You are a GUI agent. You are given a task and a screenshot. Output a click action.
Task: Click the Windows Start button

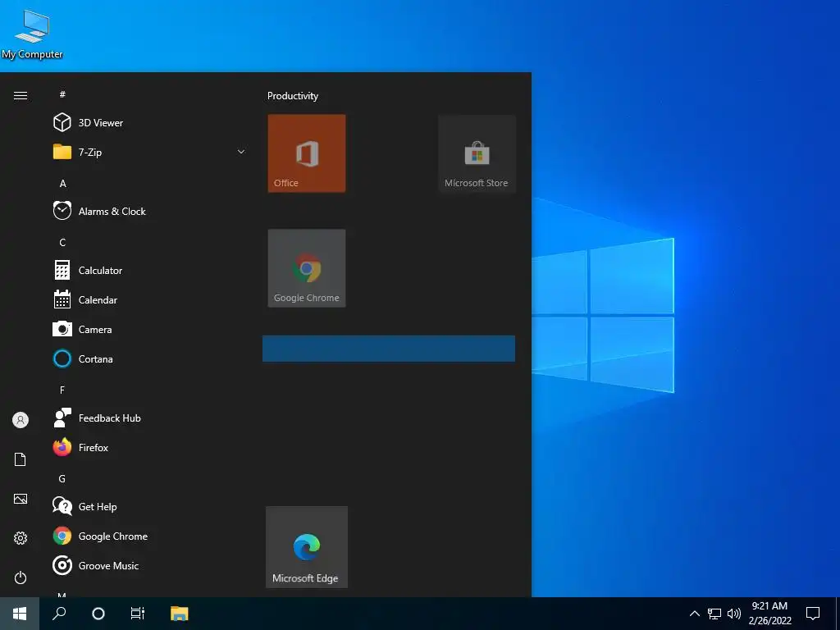(20, 614)
